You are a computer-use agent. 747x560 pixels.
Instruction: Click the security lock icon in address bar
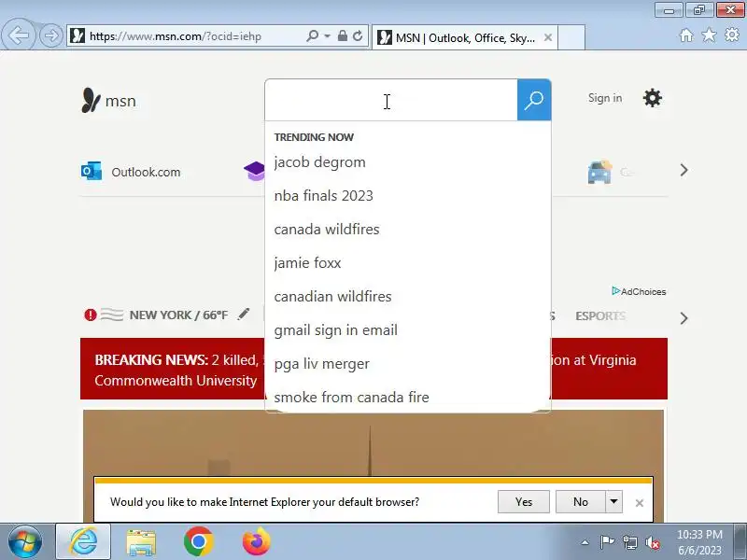342,35
